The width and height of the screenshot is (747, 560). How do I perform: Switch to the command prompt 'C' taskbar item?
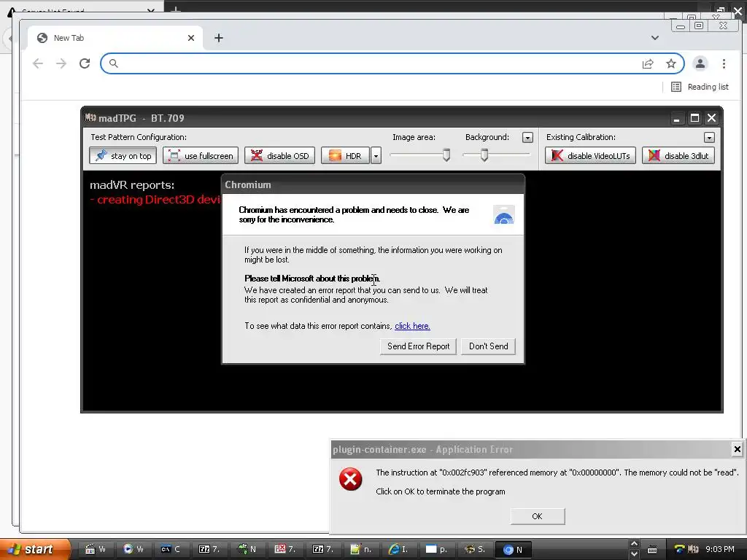[x=171, y=549]
